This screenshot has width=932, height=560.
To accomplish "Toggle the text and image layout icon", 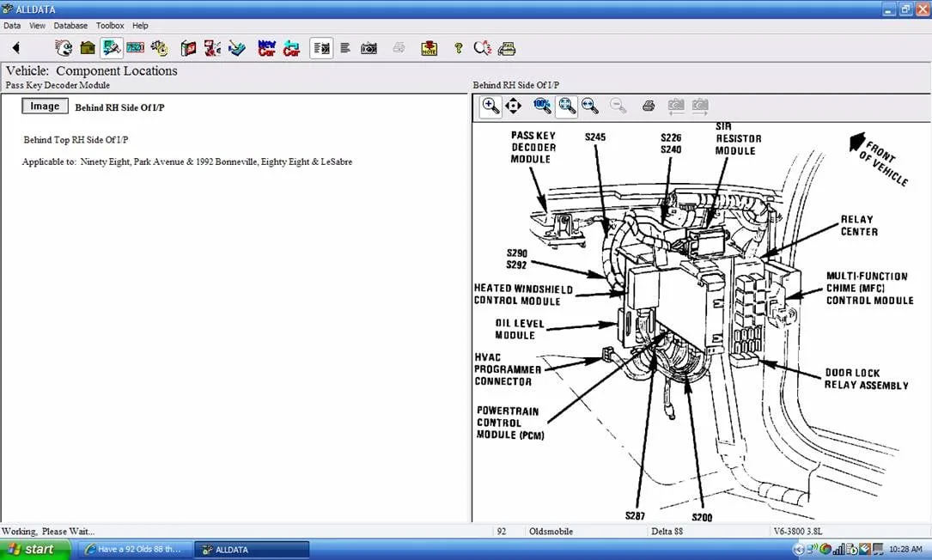I will pos(321,48).
